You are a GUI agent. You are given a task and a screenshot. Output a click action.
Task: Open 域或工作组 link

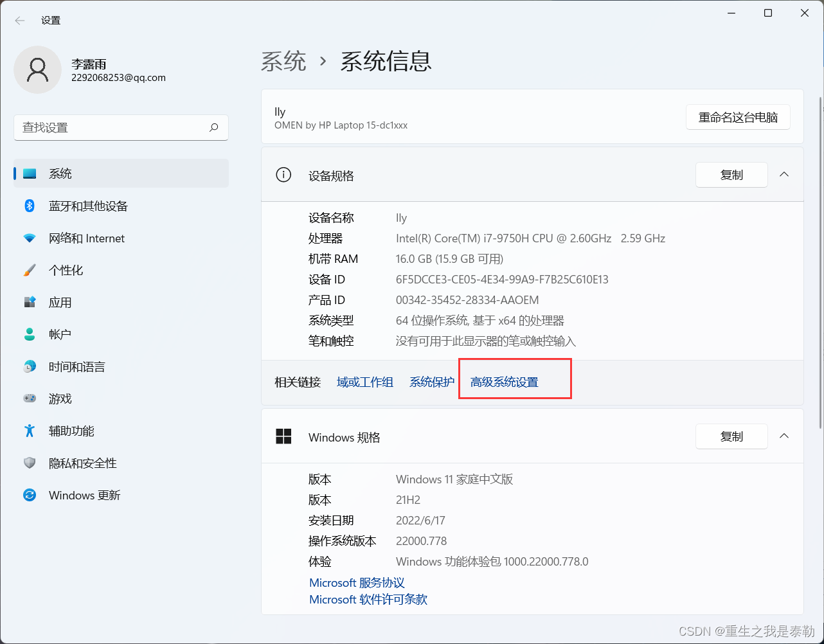click(x=365, y=382)
